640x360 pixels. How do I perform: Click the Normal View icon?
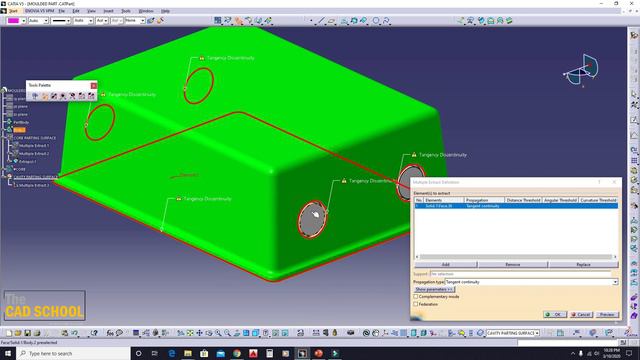click(237, 333)
